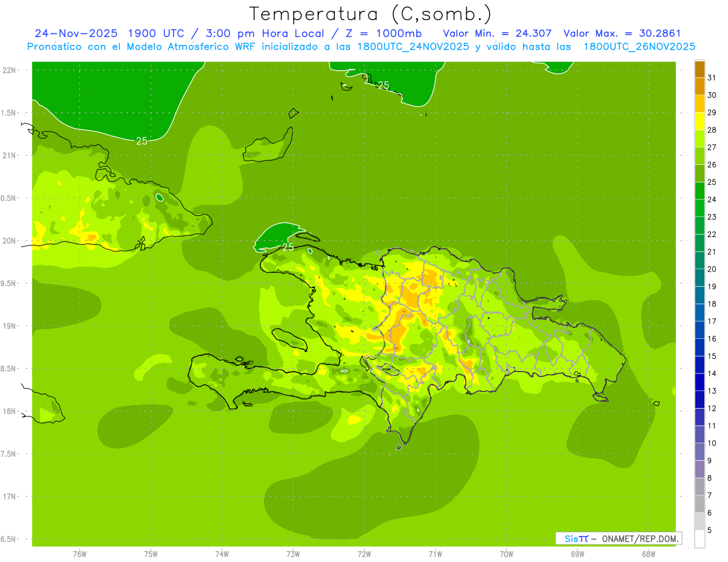Click the "76W" longitude axis label
728x562 pixels.
(x=79, y=554)
